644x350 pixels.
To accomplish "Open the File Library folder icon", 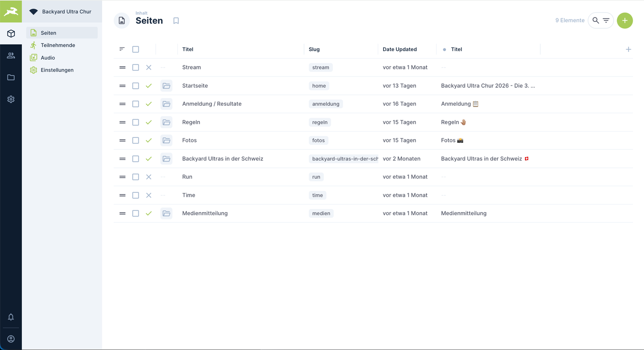I will [x=11, y=77].
